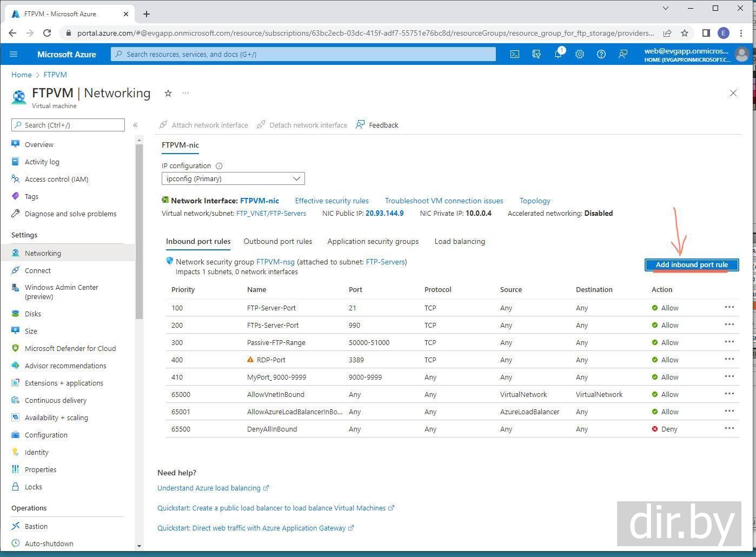
Task: Open the Directories and subscriptions filter icon
Action: (x=536, y=54)
